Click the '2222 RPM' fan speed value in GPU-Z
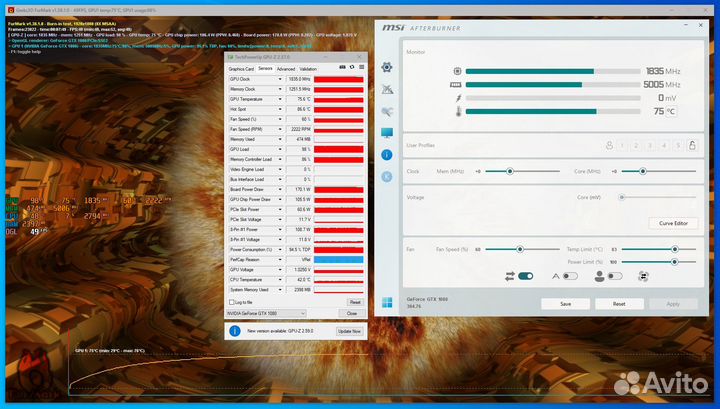 [299, 129]
